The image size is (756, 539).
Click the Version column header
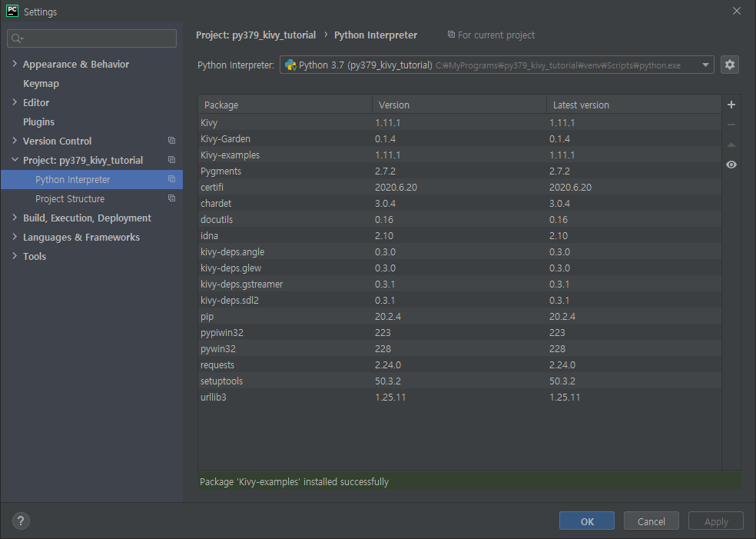pos(459,105)
